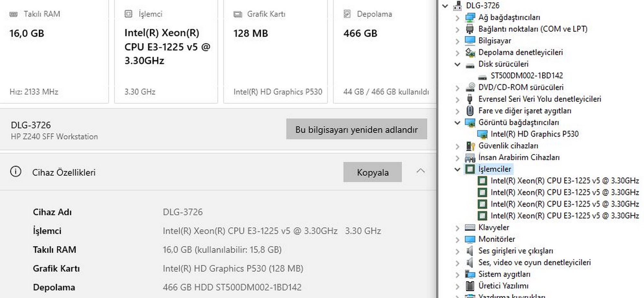The image size is (644, 298).
Task: Click the Güvenlik cihazları icon
Action: point(470,146)
